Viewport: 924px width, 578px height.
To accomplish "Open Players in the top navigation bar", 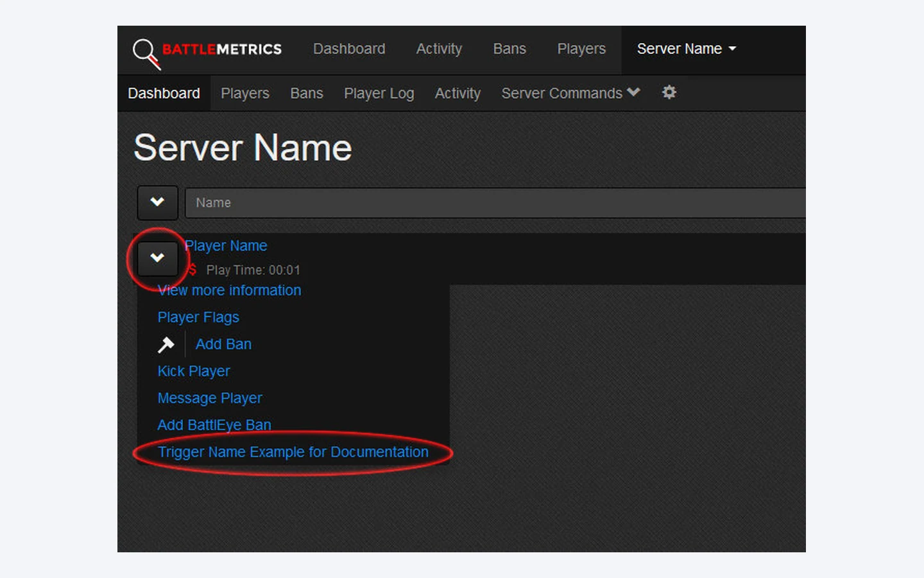I will (x=581, y=49).
